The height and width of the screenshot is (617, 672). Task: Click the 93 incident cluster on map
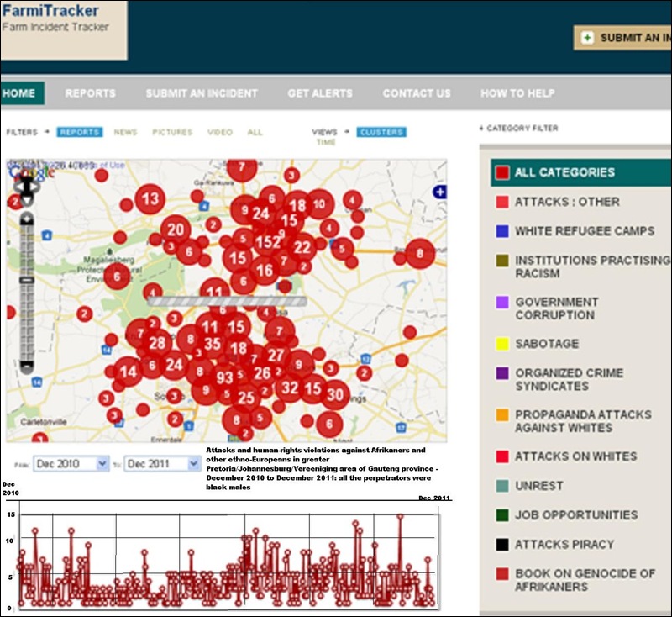click(x=224, y=378)
